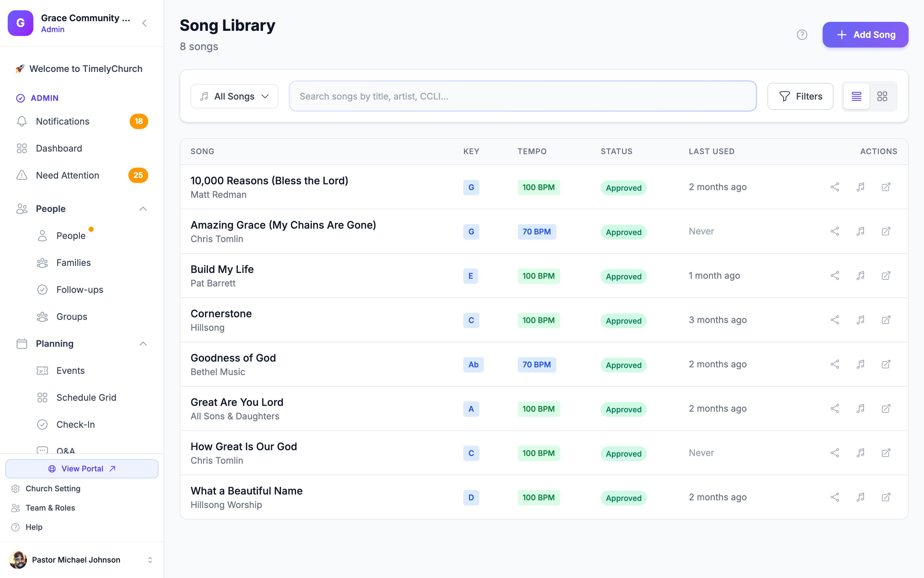Click the help question mark icon near Add Song
The image size is (924, 578).
802,35
